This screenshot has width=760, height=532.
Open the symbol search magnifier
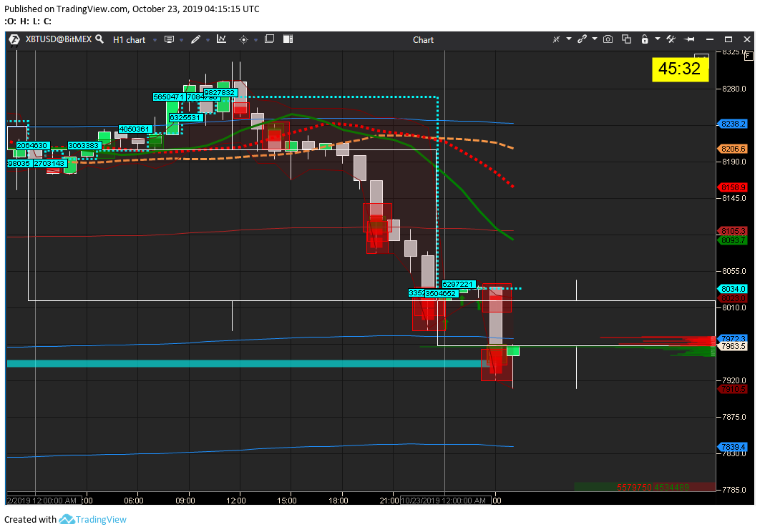point(99,39)
